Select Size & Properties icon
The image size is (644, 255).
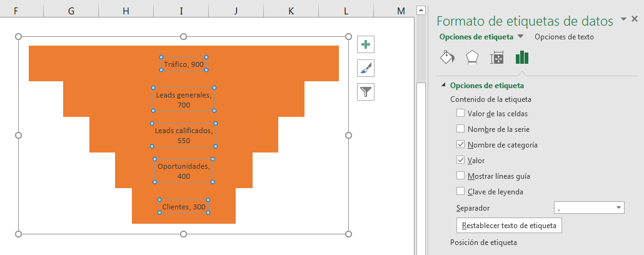click(x=496, y=58)
